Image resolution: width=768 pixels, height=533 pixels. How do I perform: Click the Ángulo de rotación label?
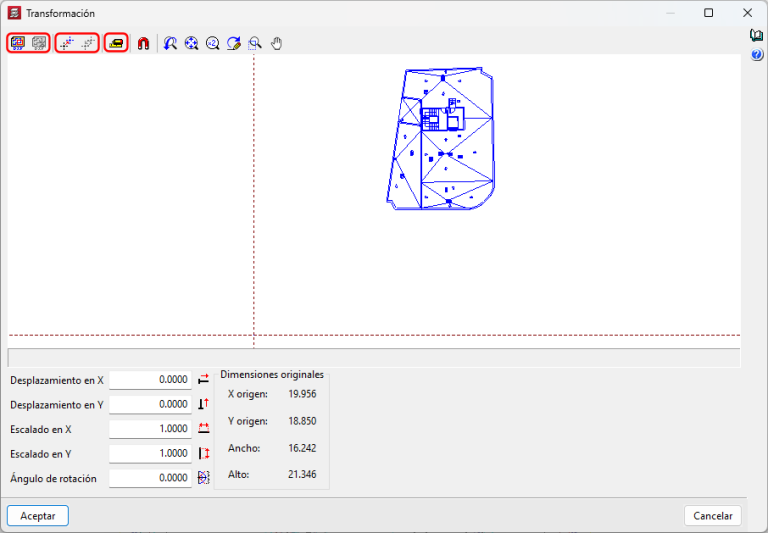(53, 479)
